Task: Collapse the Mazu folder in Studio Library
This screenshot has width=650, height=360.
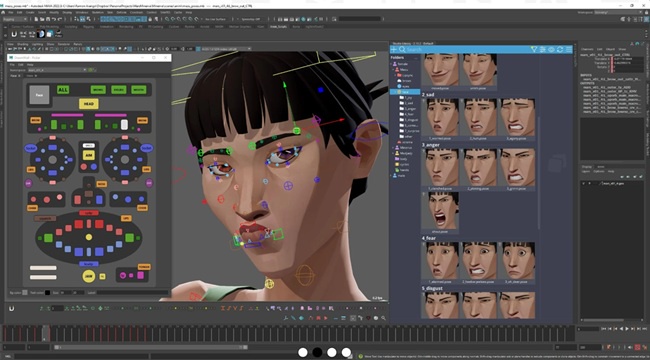Action: pyautogui.click(x=394, y=70)
